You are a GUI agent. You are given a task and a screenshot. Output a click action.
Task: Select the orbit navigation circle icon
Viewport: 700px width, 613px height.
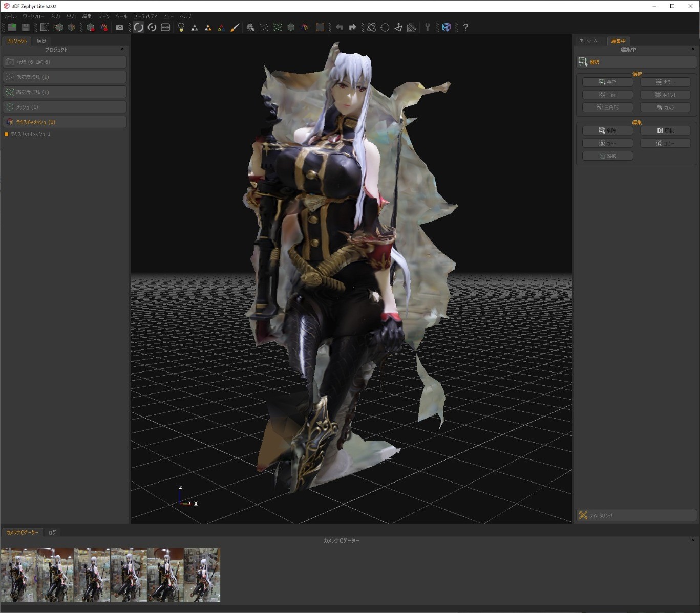point(138,27)
